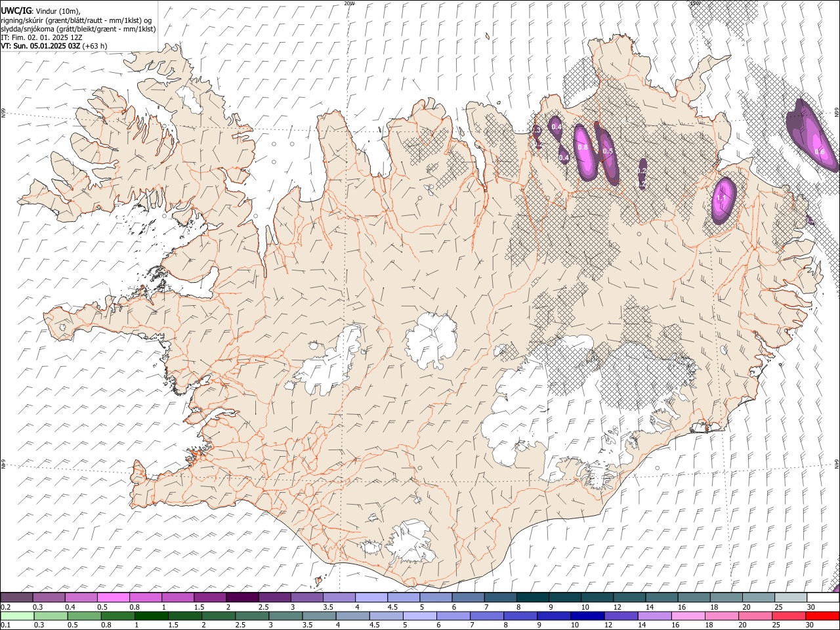Select the purple-scale swatch labeled 0.8
This screenshot has width=840, height=630.
tap(145, 597)
